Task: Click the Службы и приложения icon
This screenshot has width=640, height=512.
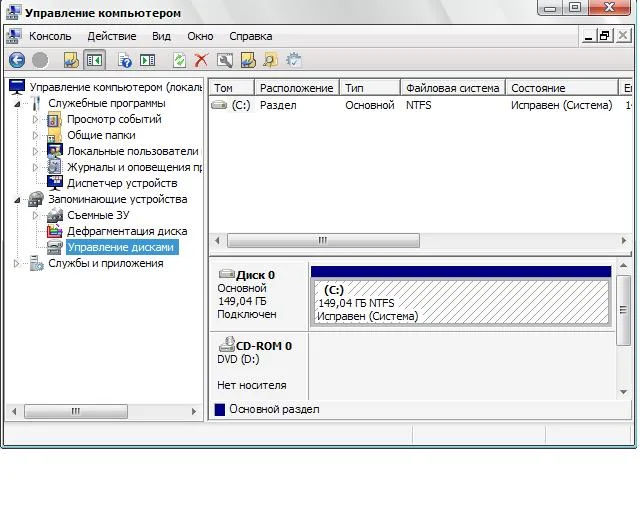Action: (36, 263)
